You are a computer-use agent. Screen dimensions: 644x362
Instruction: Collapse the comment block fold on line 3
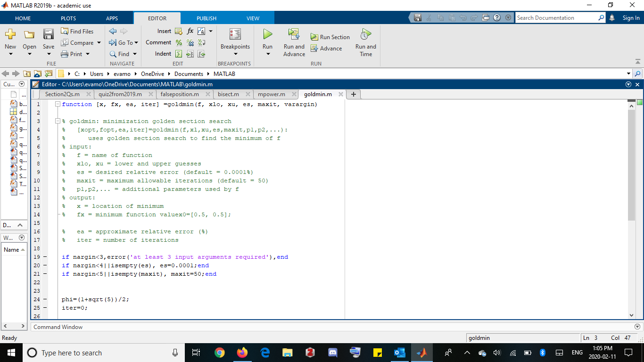click(58, 121)
